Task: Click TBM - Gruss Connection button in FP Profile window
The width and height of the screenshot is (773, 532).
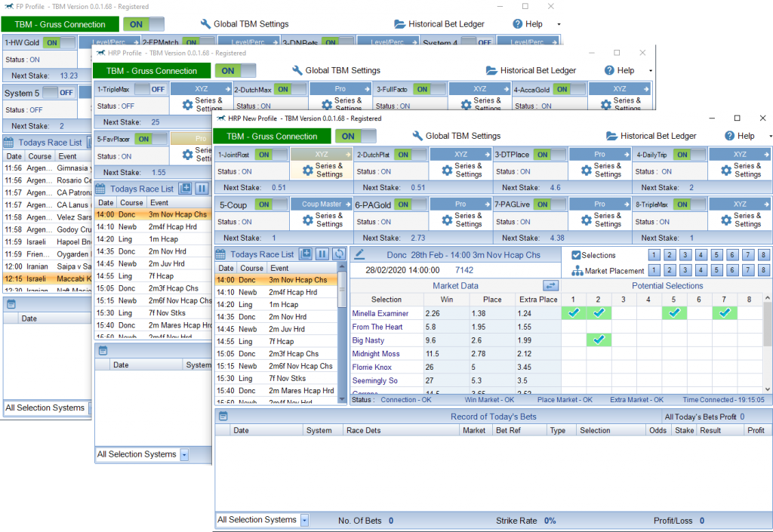Action: 60,25
